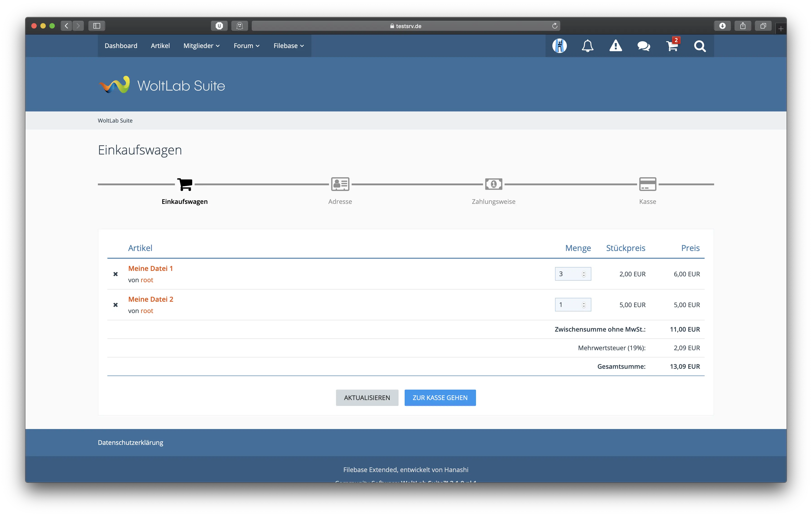The height and width of the screenshot is (516, 812).
Task: Open the conversations speech bubble icon
Action: pos(643,46)
